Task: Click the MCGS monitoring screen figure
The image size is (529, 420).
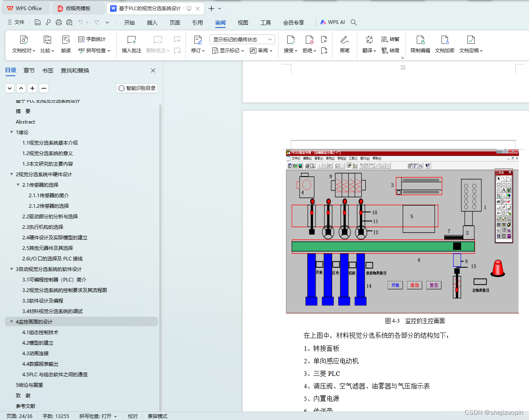Action: (402, 231)
